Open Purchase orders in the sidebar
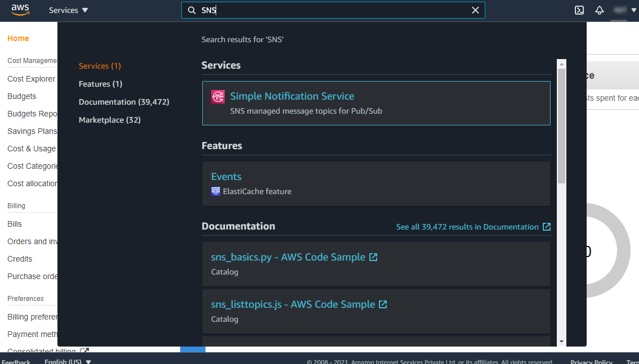Image resolution: width=639 pixels, height=364 pixels. pyautogui.click(x=32, y=276)
